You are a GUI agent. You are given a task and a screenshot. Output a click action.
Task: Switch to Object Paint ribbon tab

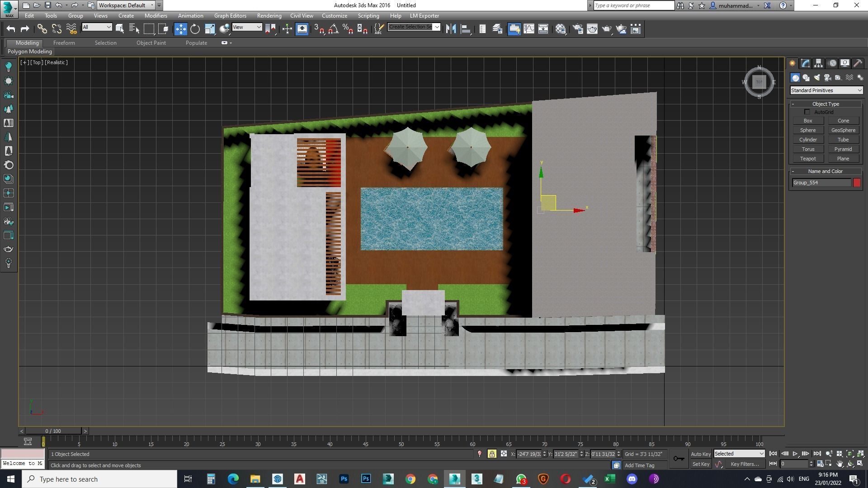point(151,43)
